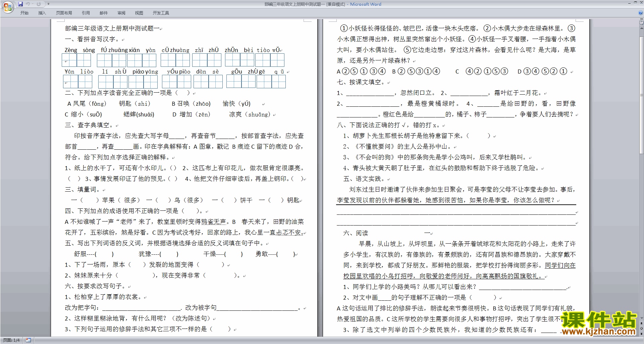This screenshot has height=344, width=644.
Task: Click the first grid box under Yán
Action: [x=71, y=82]
